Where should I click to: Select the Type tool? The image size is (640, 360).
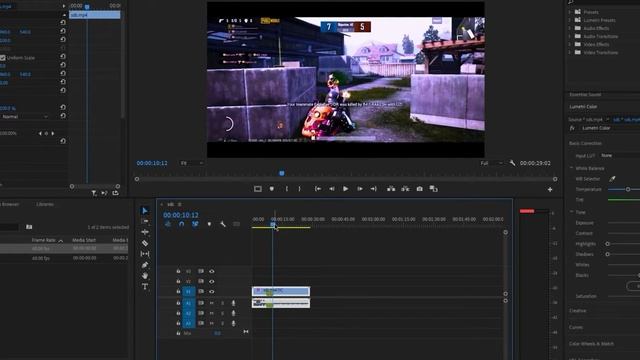144,287
